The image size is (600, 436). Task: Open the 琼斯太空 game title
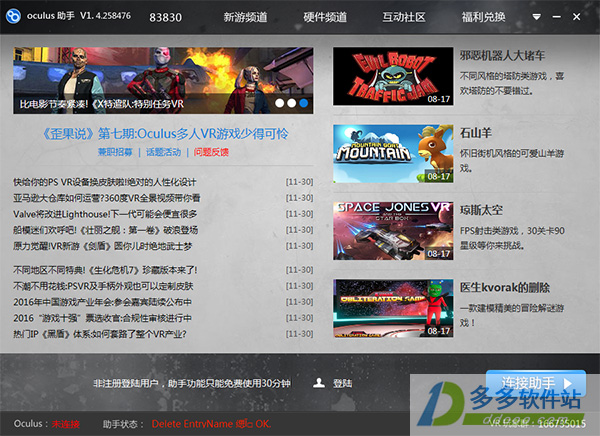481,210
